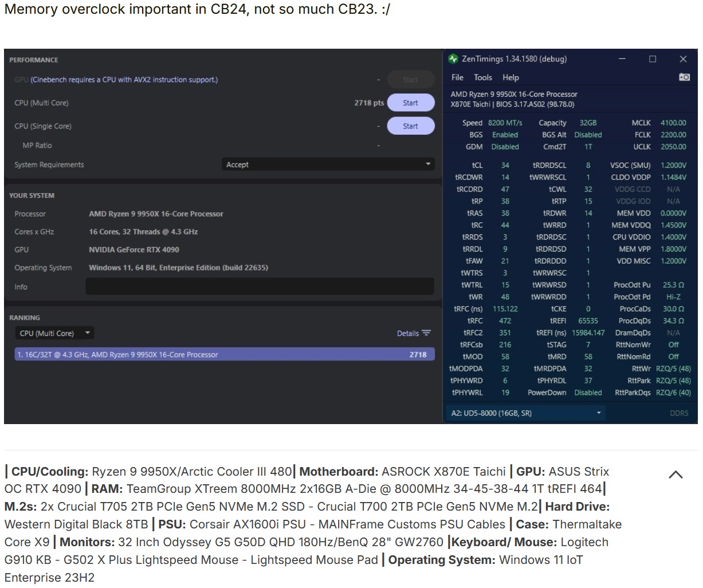Screen dimensions: 703x588
Task: Close the ZenTimings window
Action: 683,59
